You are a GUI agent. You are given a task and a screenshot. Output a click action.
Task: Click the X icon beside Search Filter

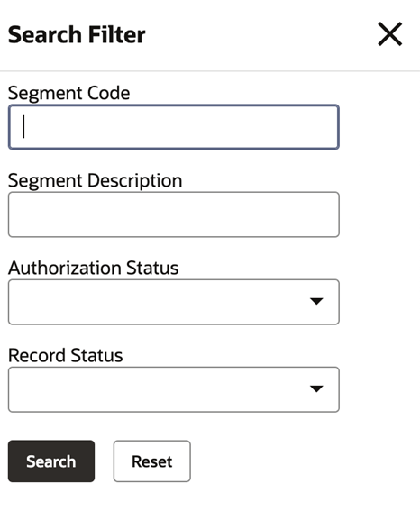pyautogui.click(x=389, y=34)
